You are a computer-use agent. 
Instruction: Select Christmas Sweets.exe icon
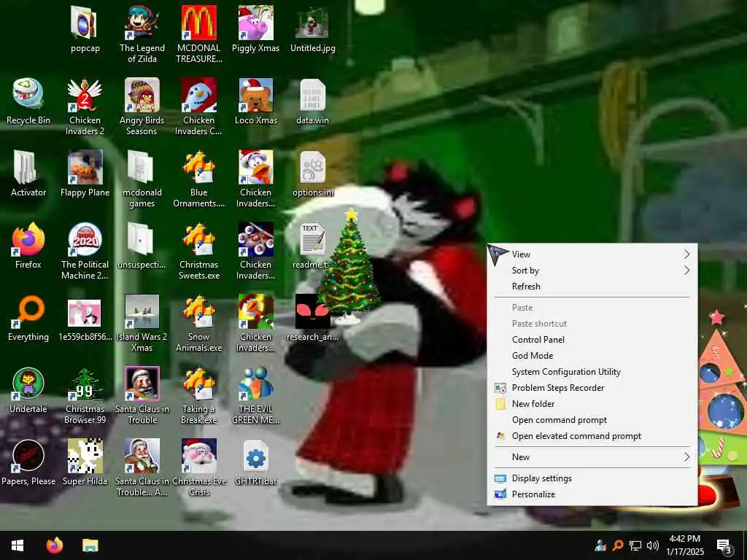pos(198,238)
